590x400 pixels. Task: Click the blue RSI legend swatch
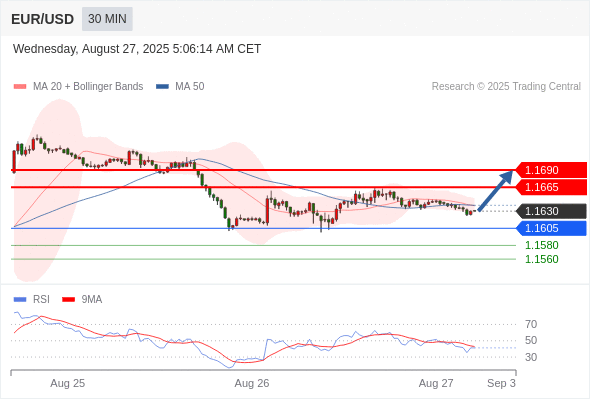pyautogui.click(x=20, y=300)
